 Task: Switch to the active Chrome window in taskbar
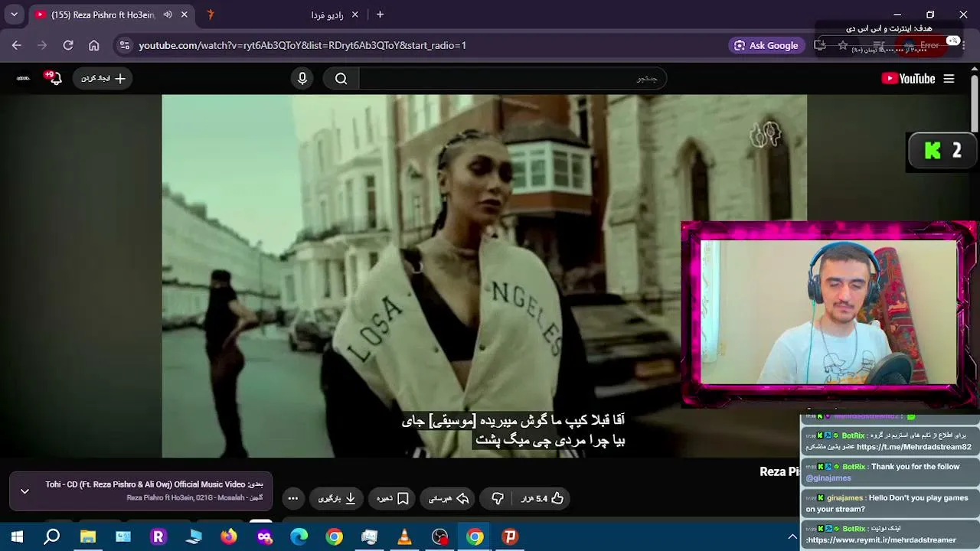click(x=475, y=536)
